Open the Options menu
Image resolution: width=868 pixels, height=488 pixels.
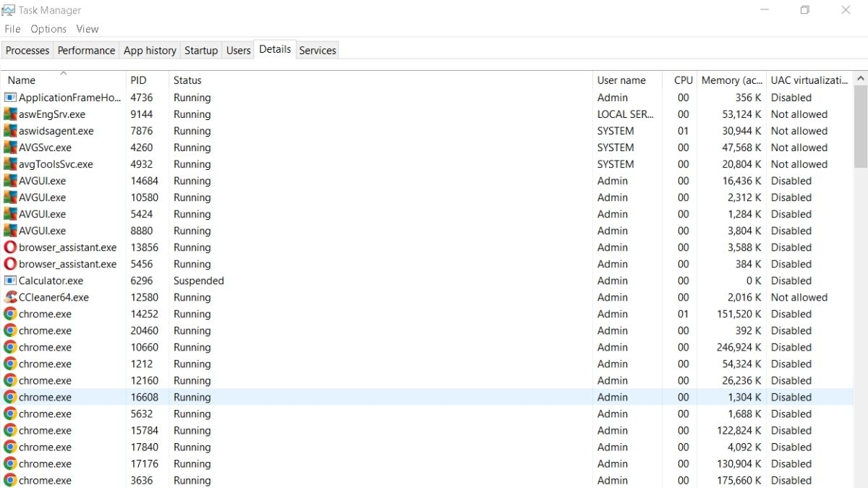click(x=48, y=29)
